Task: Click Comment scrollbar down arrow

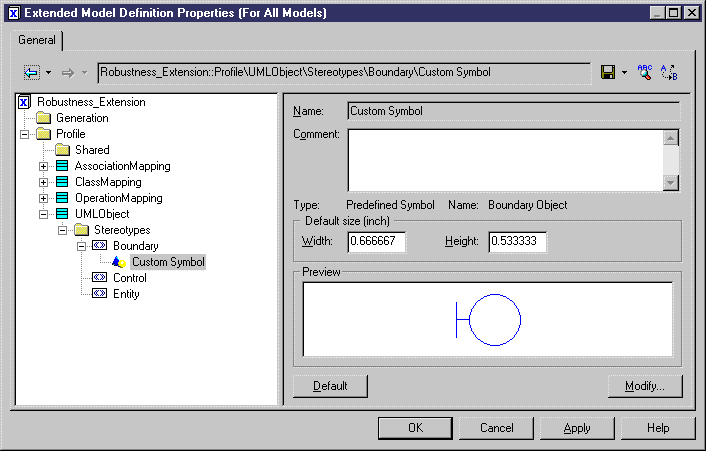Action: (670, 183)
